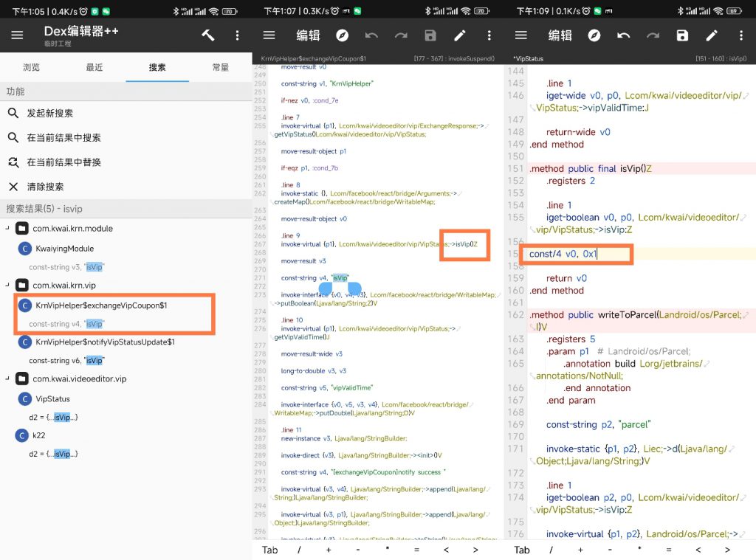Open the overflow menu in the KrnVipHelper editor
This screenshot has height=560, width=756.
[x=489, y=35]
